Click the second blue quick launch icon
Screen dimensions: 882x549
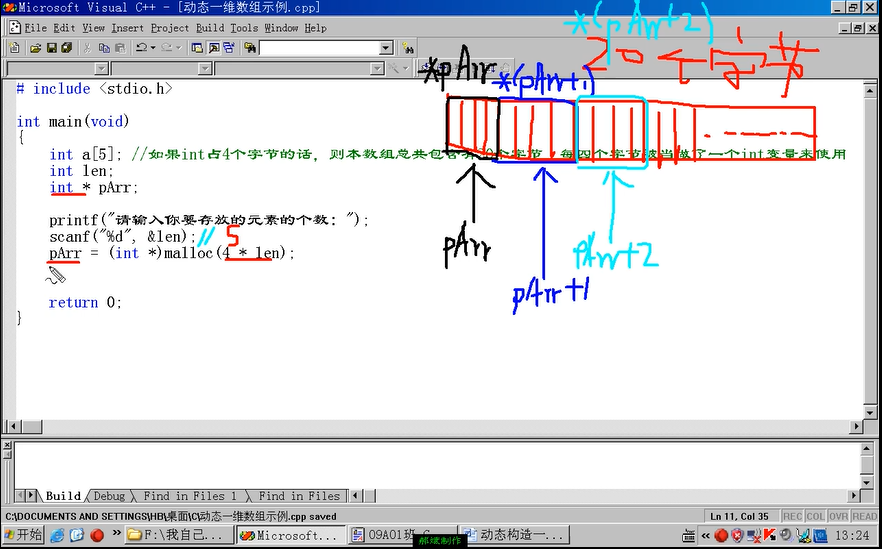point(77,535)
